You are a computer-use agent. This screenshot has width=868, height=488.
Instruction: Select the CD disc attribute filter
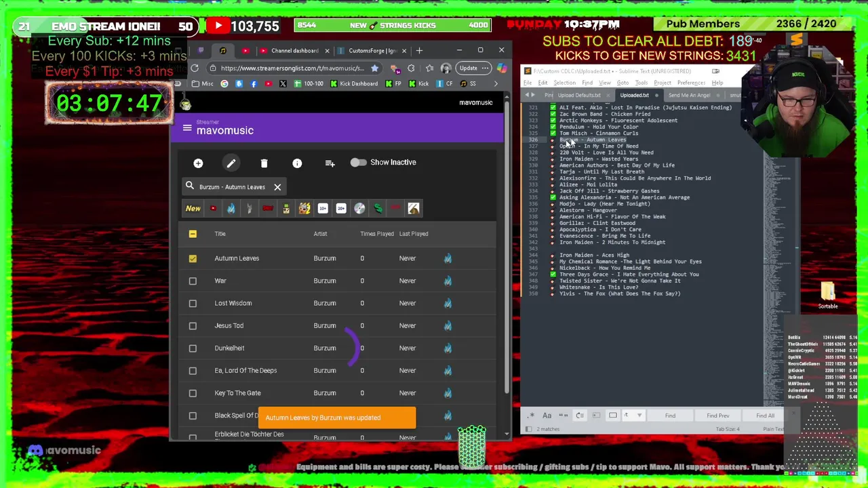pyautogui.click(x=359, y=209)
